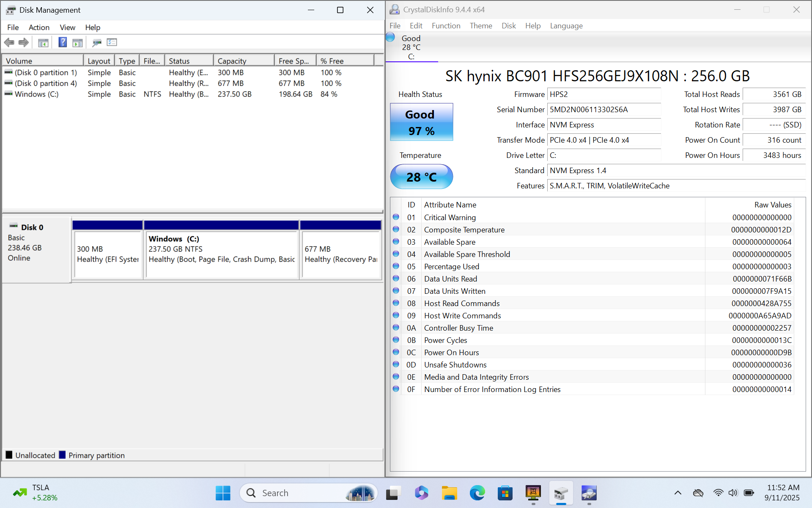Screen dimensions: 812x508
Task: Sort by the Capacity column header
Action: [244, 61]
